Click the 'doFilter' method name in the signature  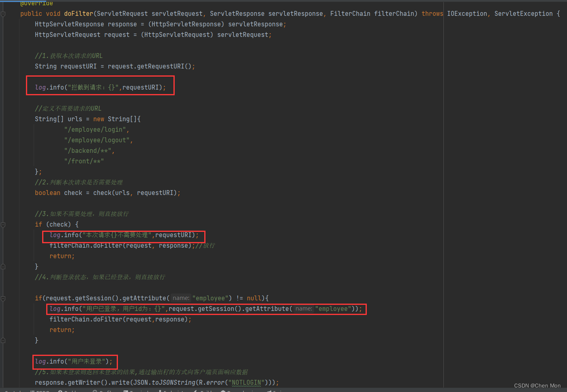tap(79, 14)
